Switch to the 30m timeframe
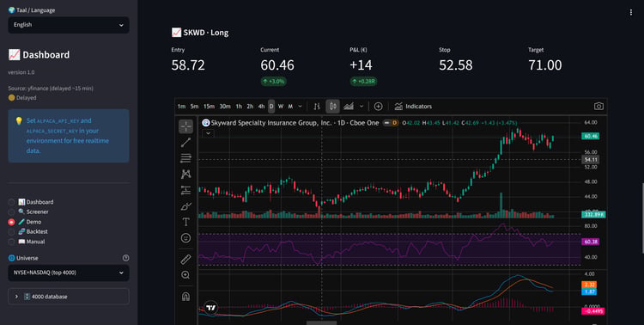Screen dimensions: 644x325 click(x=225, y=106)
